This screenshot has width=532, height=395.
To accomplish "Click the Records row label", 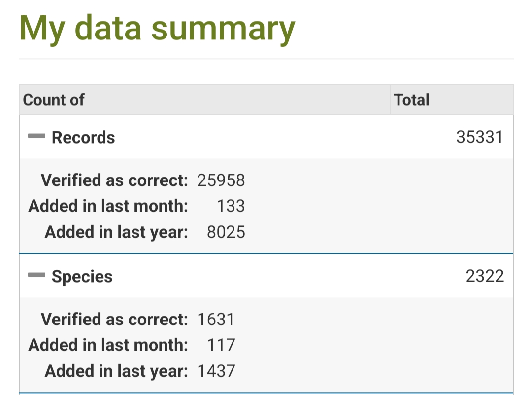I will tap(83, 137).
